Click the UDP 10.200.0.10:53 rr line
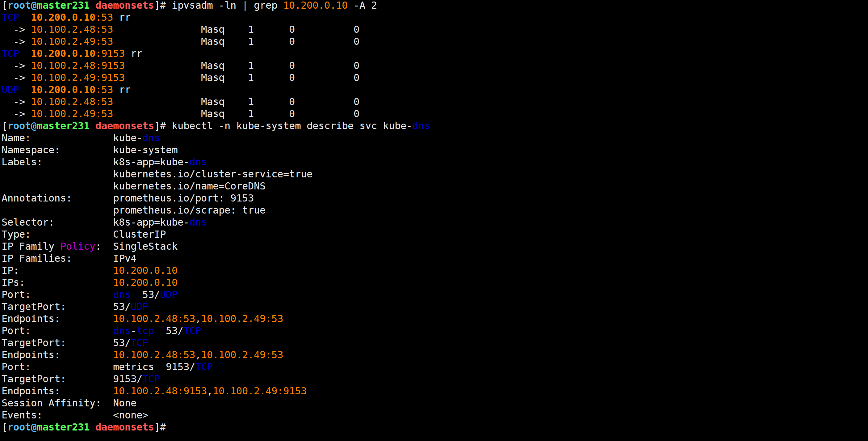The image size is (868, 441). 66,90
